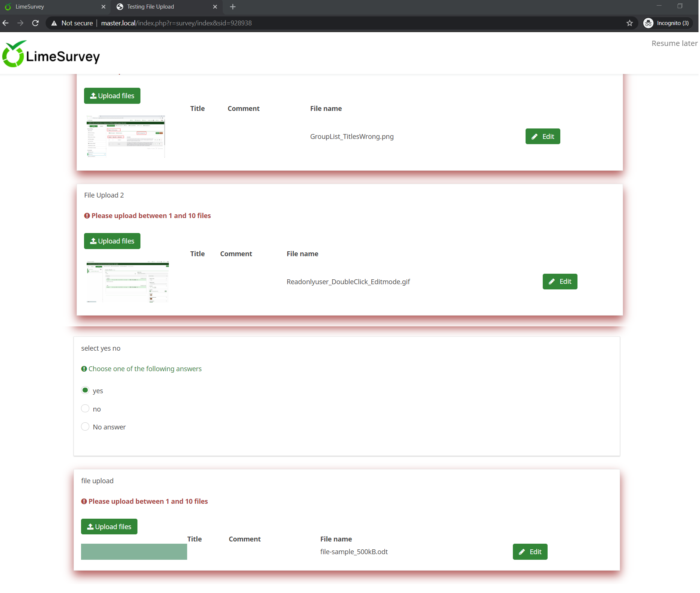Click the Resume later link
Screen dimensions: 700x593
coord(674,43)
